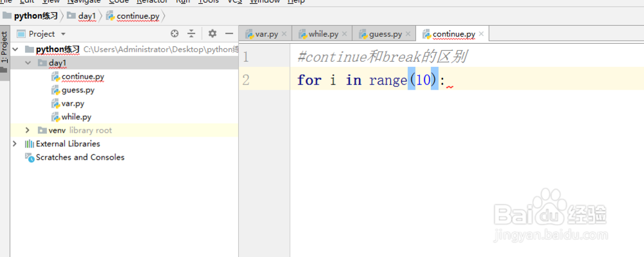Screen dimensions: 644x257
Task: Click line number 2 in gutter
Action: [x=245, y=80]
